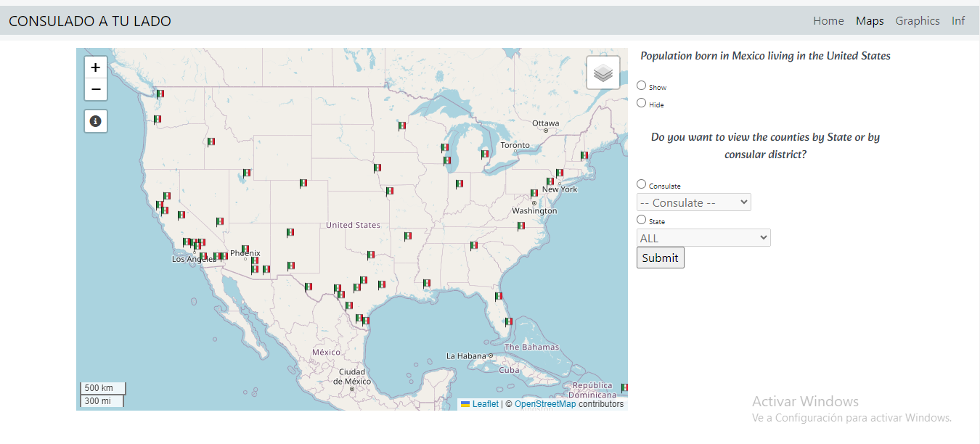Click the consulate flag marker near Toronto
The image size is (980, 444).
[x=484, y=155]
